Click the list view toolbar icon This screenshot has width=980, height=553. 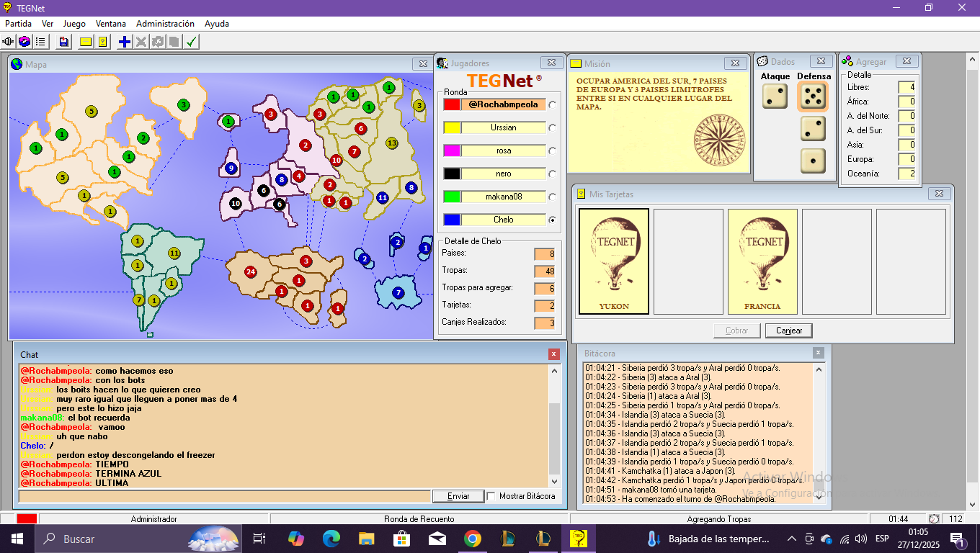click(x=40, y=42)
